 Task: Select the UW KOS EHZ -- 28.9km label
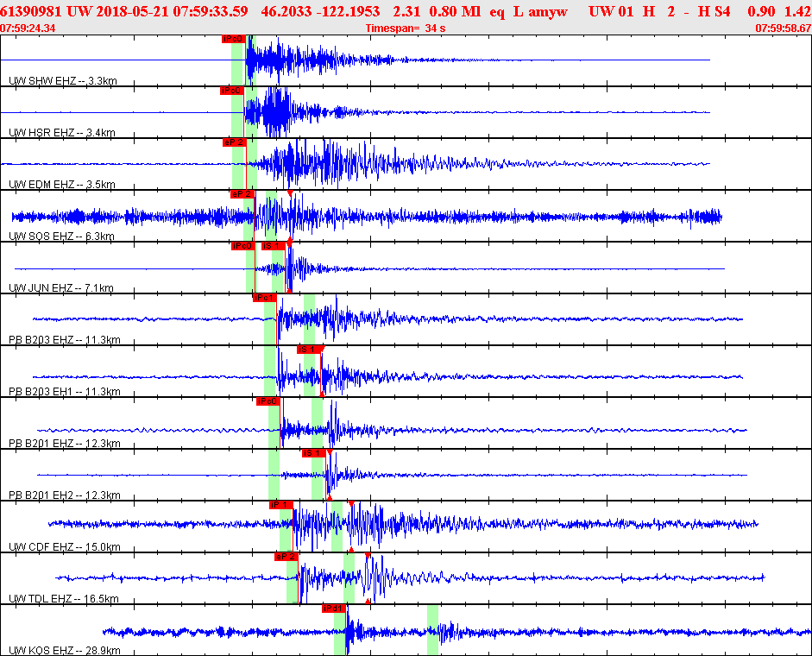click(65, 651)
